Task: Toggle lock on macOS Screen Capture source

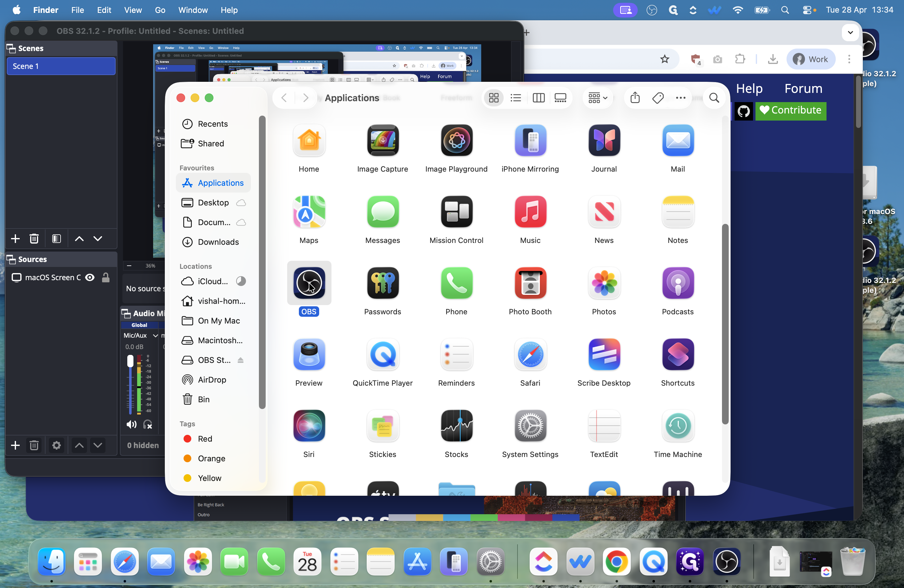Action: (105, 278)
